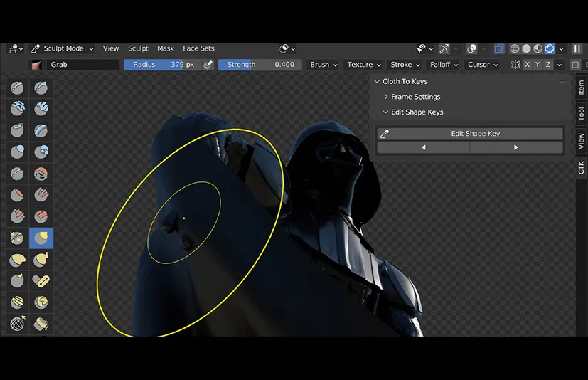
Task: Switch to the CTK sidebar tab
Action: point(581,167)
